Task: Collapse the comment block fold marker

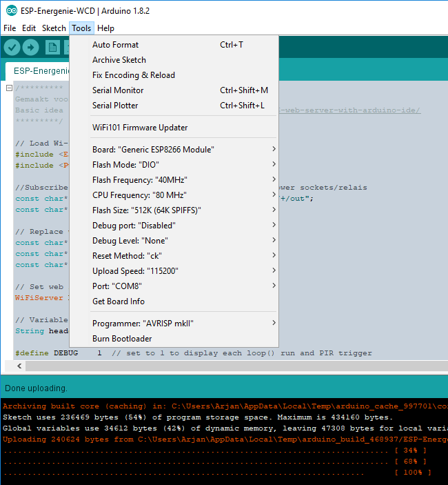Action: (x=9, y=88)
